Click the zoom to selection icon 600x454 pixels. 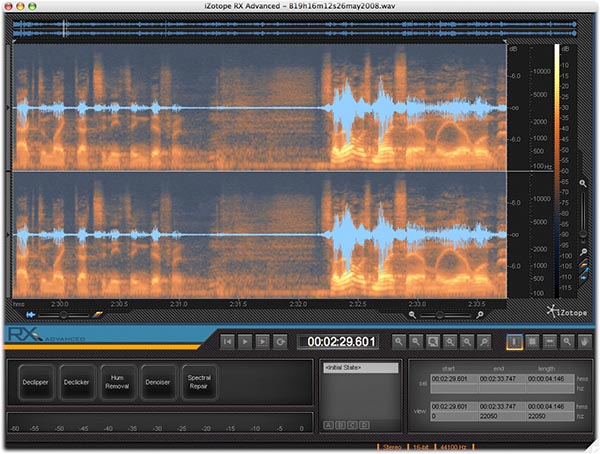pyautogui.click(x=433, y=341)
